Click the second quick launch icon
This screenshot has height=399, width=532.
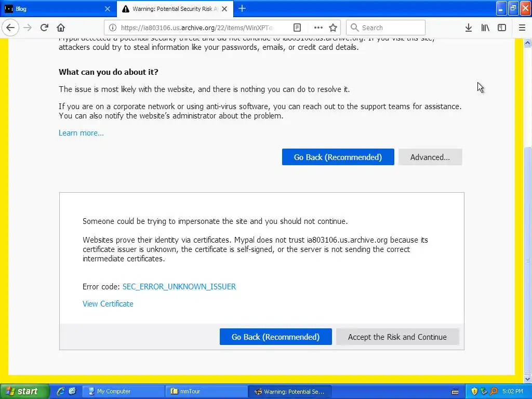[x=72, y=391]
